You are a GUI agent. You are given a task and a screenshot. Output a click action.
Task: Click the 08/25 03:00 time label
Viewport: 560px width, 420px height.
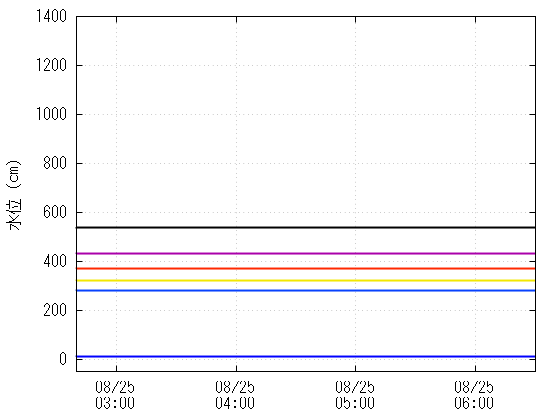(x=115, y=395)
